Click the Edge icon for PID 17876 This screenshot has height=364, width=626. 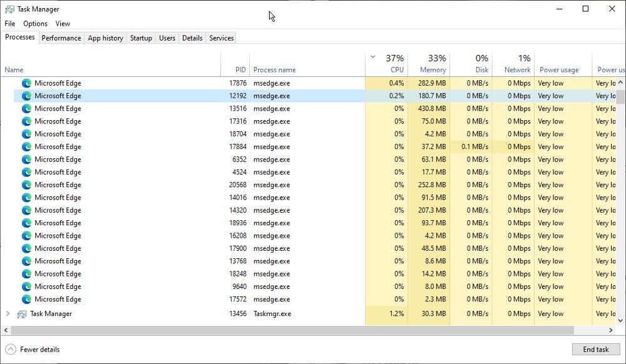coord(26,83)
